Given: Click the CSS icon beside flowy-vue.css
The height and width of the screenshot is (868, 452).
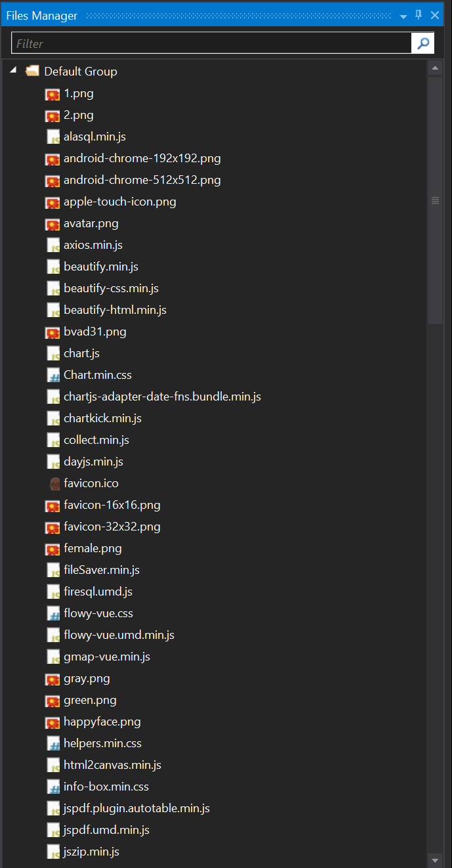Looking at the screenshot, I should [53, 613].
